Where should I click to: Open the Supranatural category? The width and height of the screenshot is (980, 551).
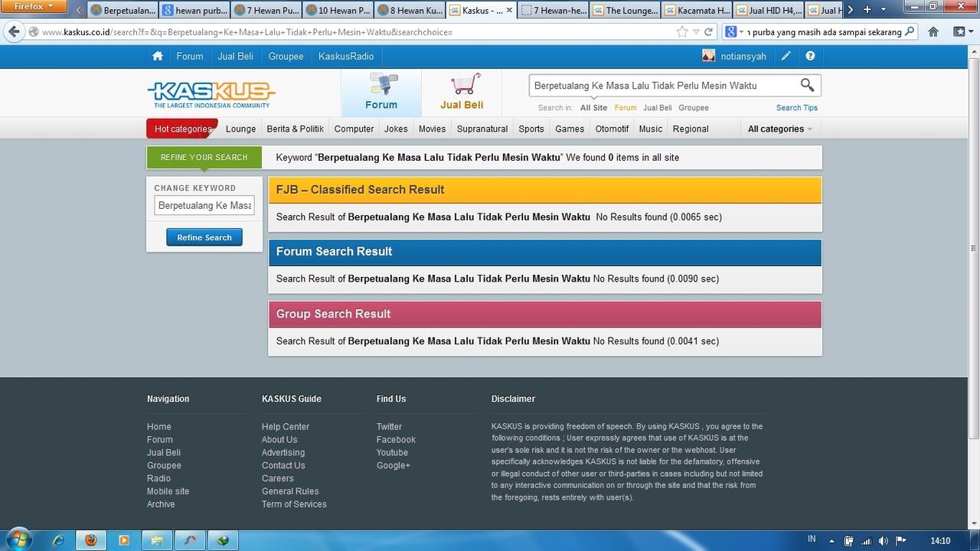click(482, 129)
